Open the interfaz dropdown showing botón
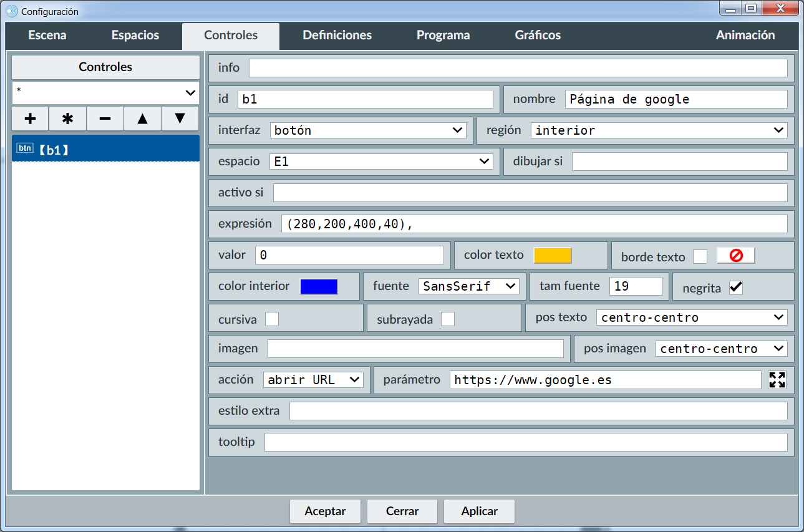This screenshot has height=532, width=804. click(368, 130)
